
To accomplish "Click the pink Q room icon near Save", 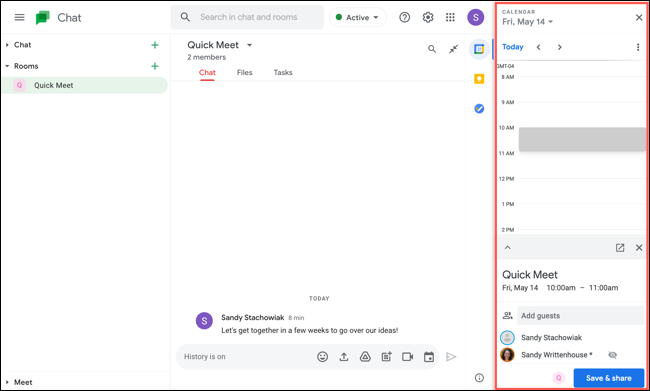I will 558,378.
